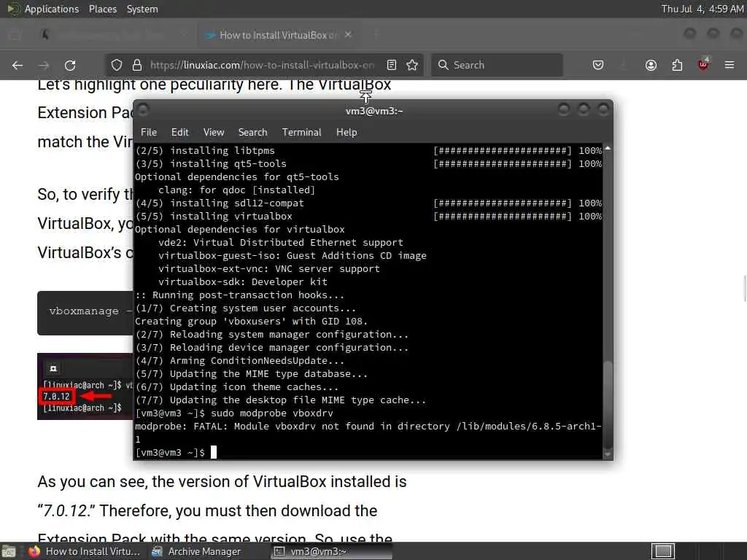The image size is (747, 560).
Task: Click 'Creating group vboxusers' terminal line
Action: [x=251, y=322]
